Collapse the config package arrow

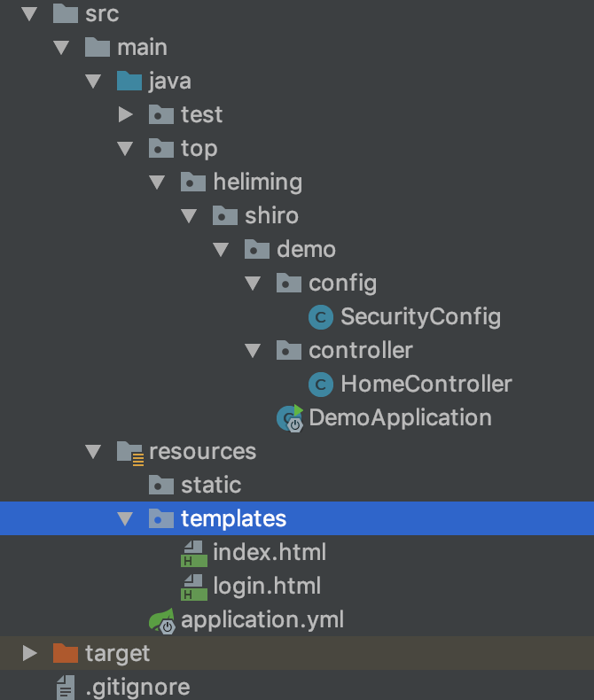click(253, 284)
